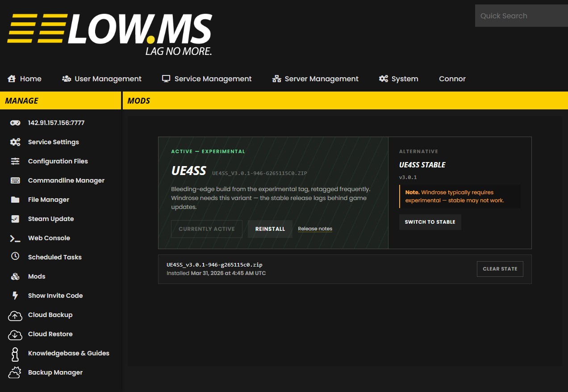The height and width of the screenshot is (392, 568).
Task: Click the Steam icon for Steam Update
Action: pos(15,219)
